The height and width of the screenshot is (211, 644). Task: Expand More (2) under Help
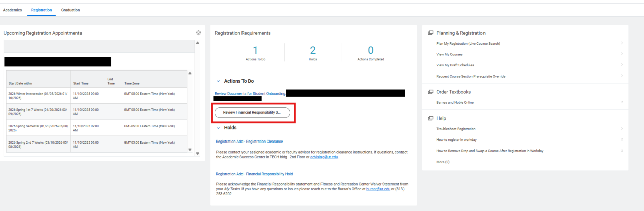point(443,162)
